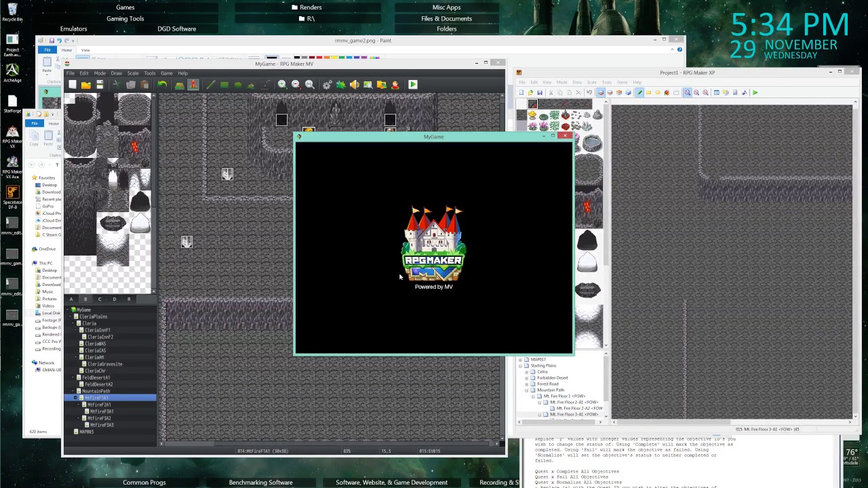Viewport: 868px width, 488px height.
Task: Collapse the MountainPath tree node
Action: [73, 391]
